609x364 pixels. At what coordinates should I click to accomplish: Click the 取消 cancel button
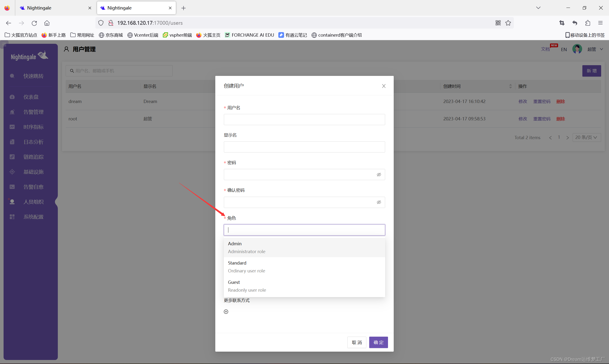357,342
